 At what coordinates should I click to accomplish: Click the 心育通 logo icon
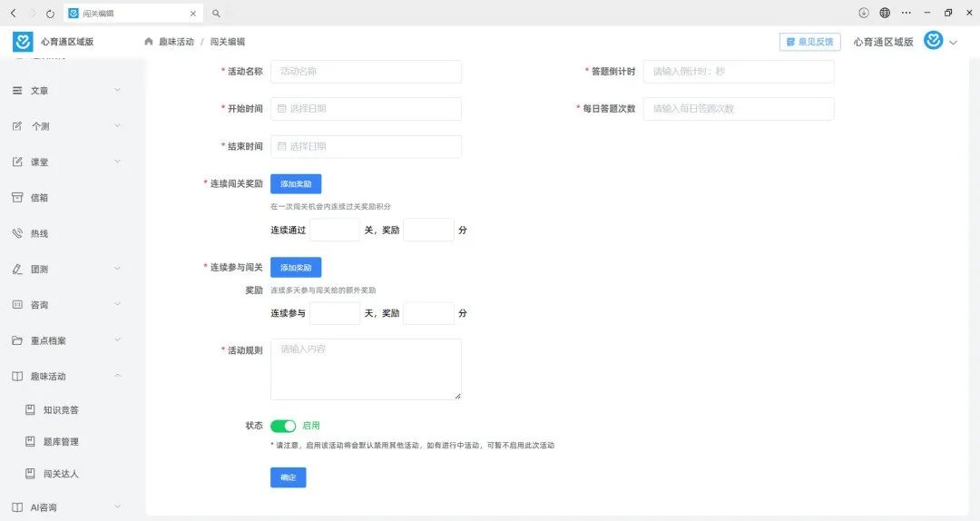coord(23,41)
